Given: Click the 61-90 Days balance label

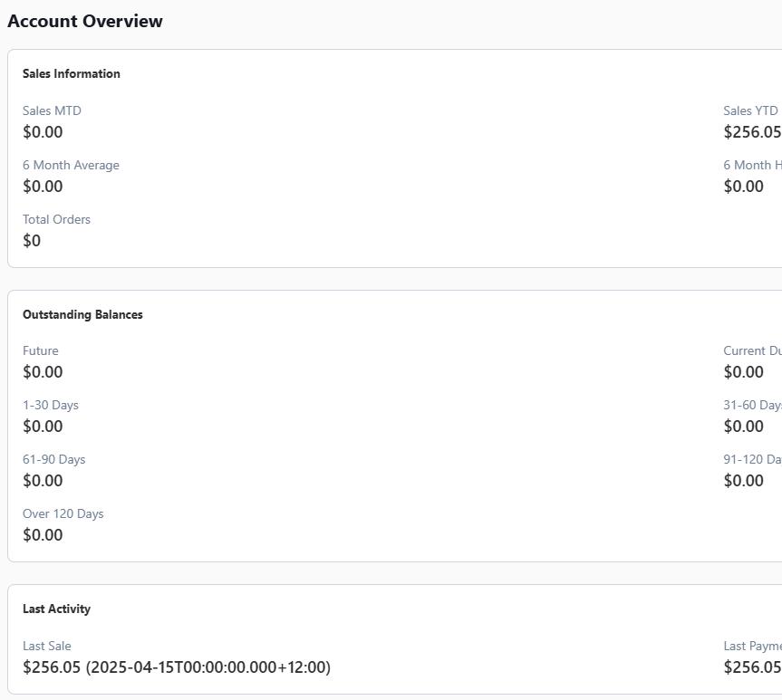Looking at the screenshot, I should click(54, 459).
